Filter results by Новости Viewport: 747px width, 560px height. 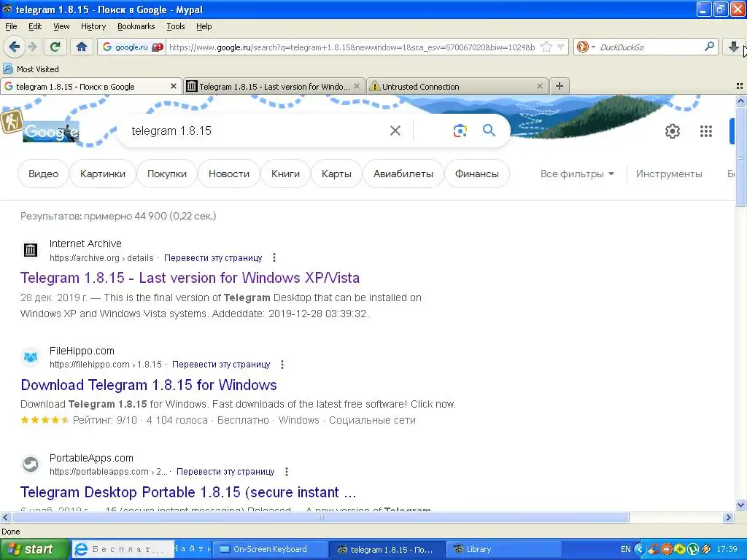click(x=228, y=174)
